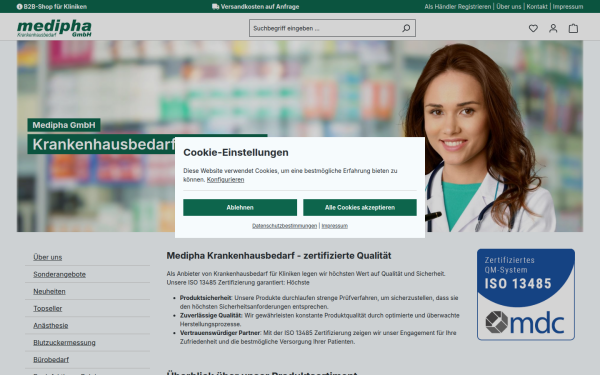
Task: Click the Vertrauenswürdiger Partner bullet text
Action: coord(318,337)
